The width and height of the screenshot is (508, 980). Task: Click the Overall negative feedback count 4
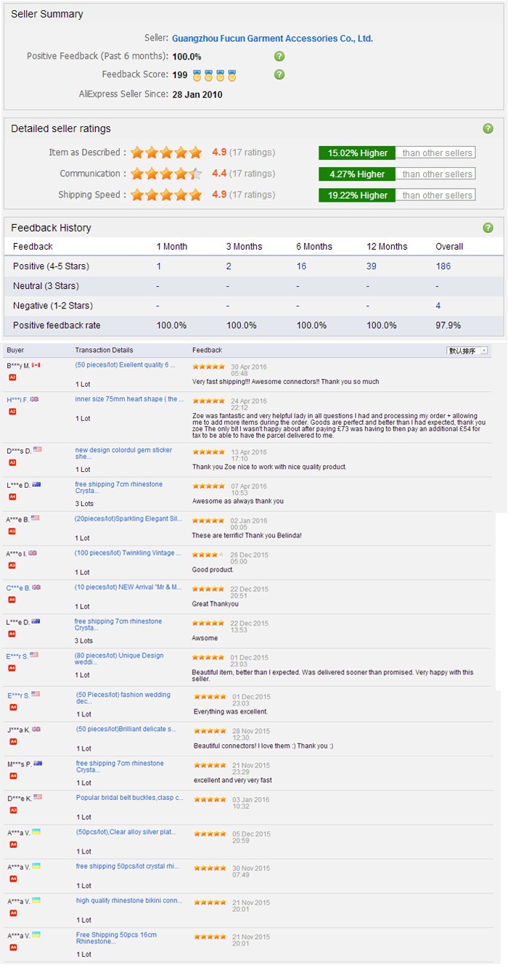pos(438,306)
